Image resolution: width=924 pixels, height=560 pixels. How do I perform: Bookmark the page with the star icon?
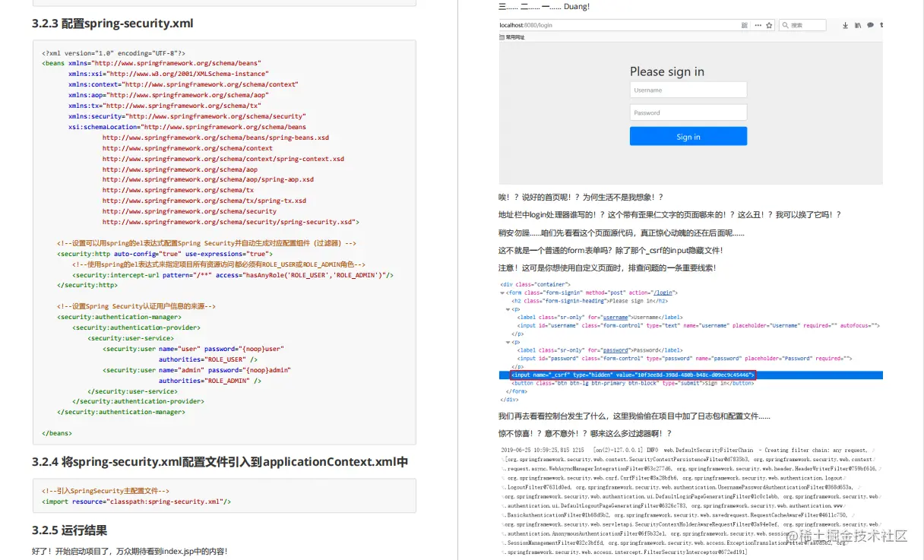[x=769, y=24]
